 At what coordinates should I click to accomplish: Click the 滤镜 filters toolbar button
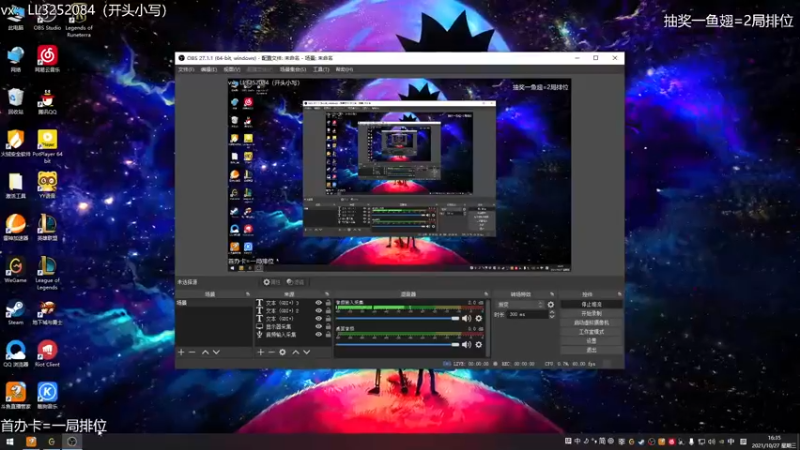coord(295,282)
